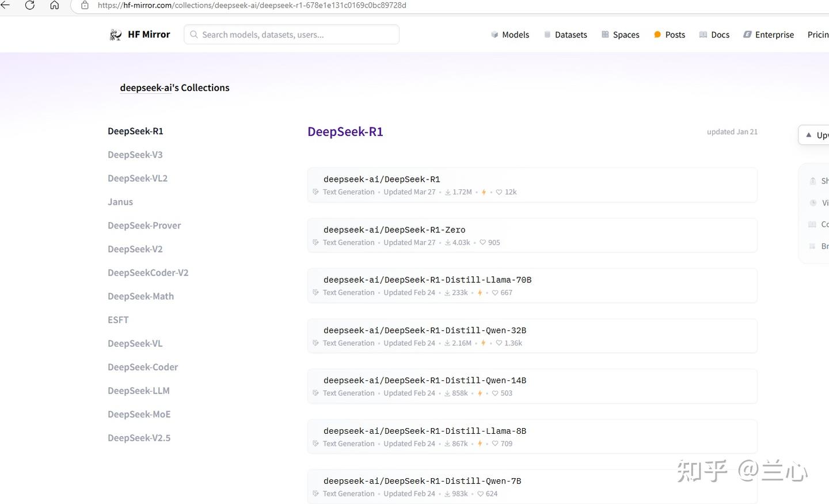The image size is (829, 504).
Task: Click the HF Mirror logo icon
Action: 116,34
